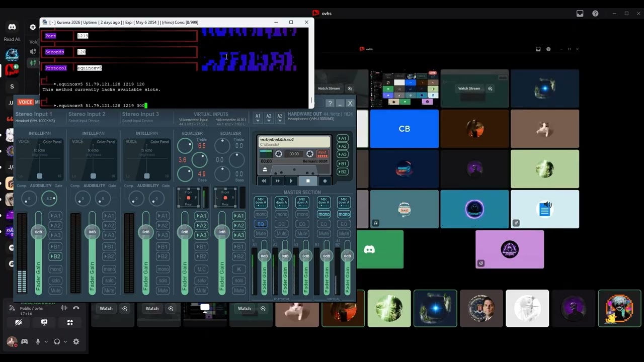Mute the master A2 bus
This screenshot has height=362, width=644.
click(x=281, y=234)
